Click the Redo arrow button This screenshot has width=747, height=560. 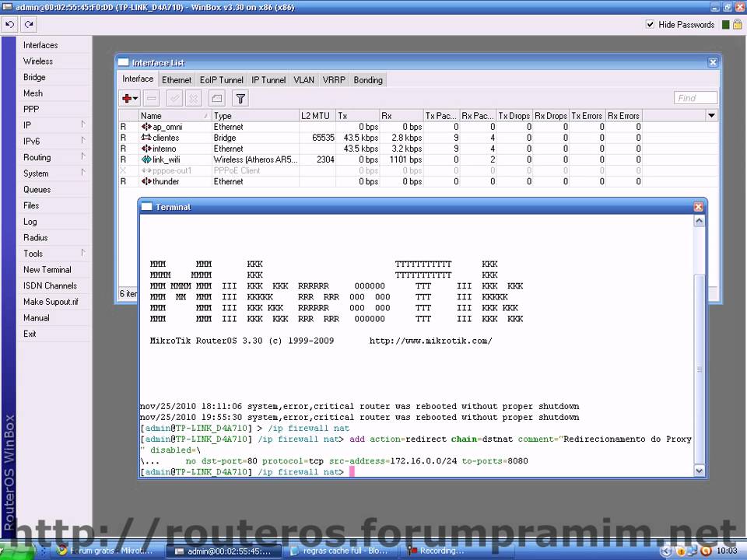29,24
